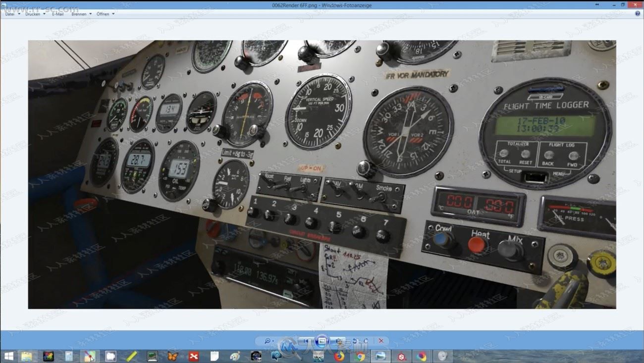Open the zoom magnifier control

(269, 341)
